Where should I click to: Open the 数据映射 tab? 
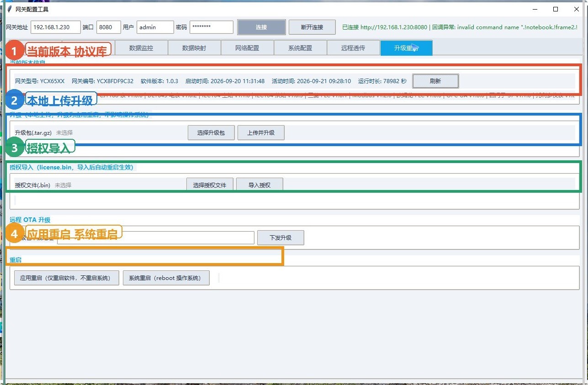tap(194, 48)
